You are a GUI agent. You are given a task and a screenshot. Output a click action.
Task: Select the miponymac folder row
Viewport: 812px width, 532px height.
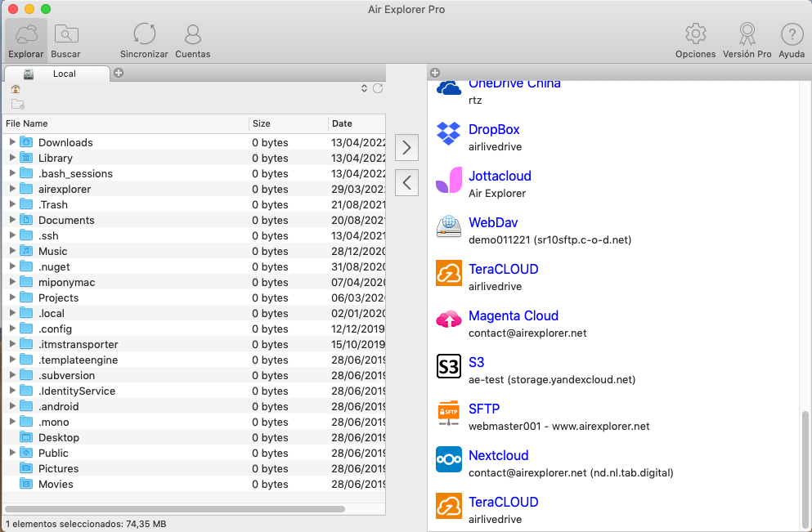point(194,282)
